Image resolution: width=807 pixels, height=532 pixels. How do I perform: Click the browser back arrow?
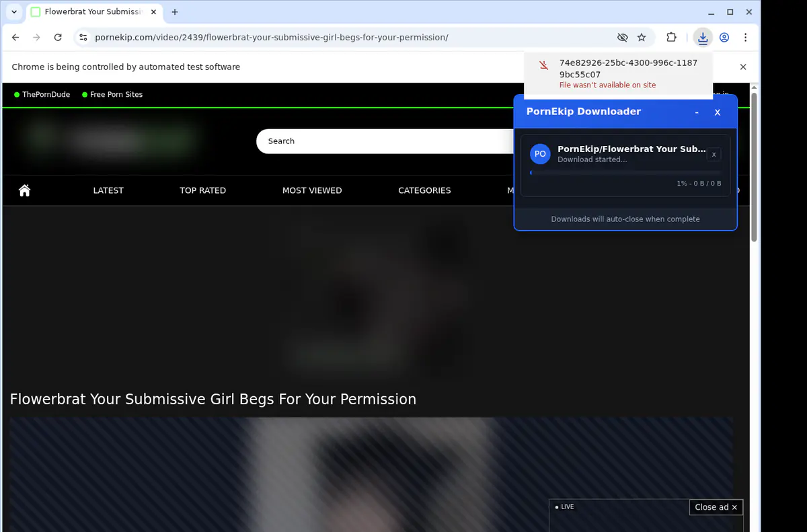pyautogui.click(x=15, y=38)
